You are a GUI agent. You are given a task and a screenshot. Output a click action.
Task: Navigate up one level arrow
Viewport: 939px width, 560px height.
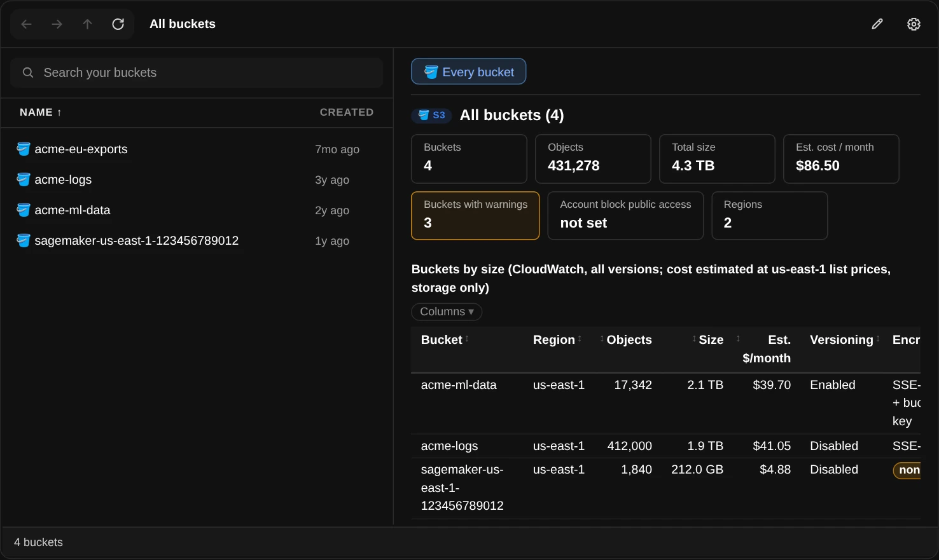87,24
